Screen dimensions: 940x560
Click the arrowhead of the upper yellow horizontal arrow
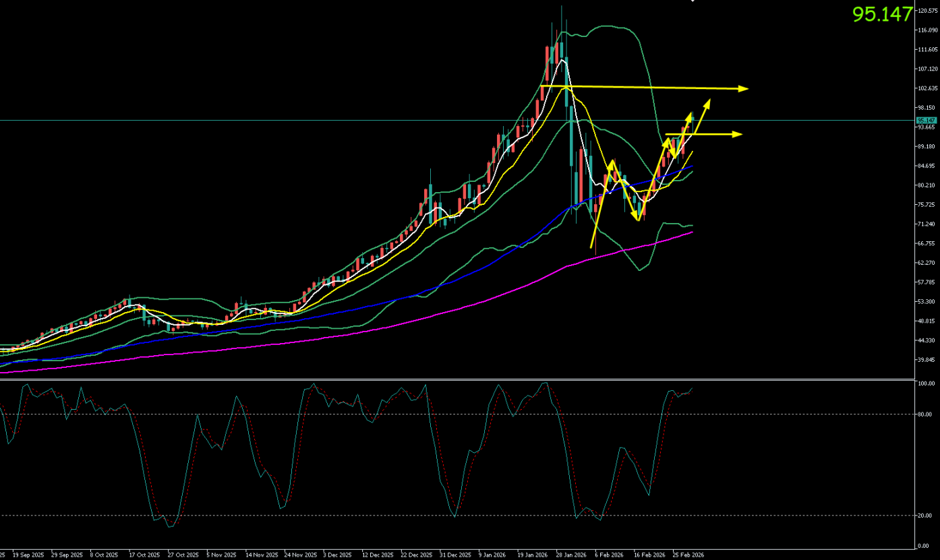click(744, 88)
